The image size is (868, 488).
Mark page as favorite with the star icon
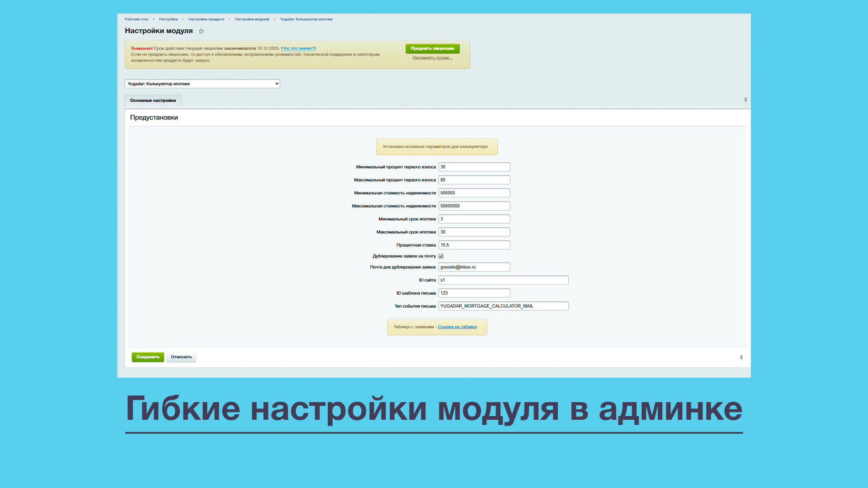(x=202, y=31)
